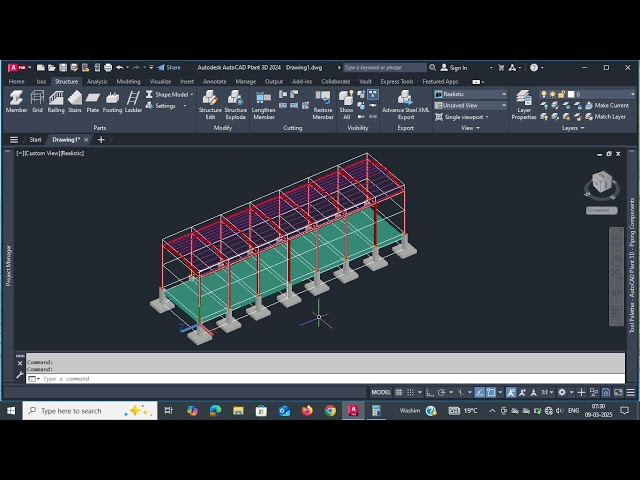Switch to the Start file tab
640x480 pixels.
[x=36, y=140]
